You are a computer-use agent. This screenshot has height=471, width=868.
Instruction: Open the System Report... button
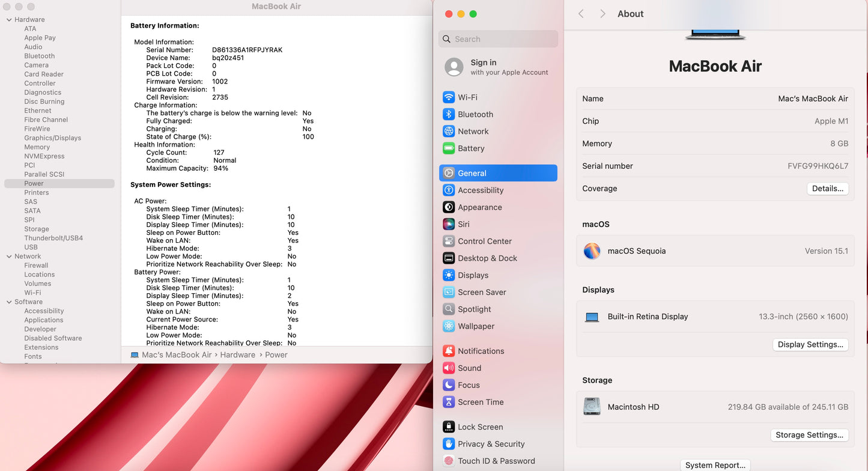tap(715, 465)
